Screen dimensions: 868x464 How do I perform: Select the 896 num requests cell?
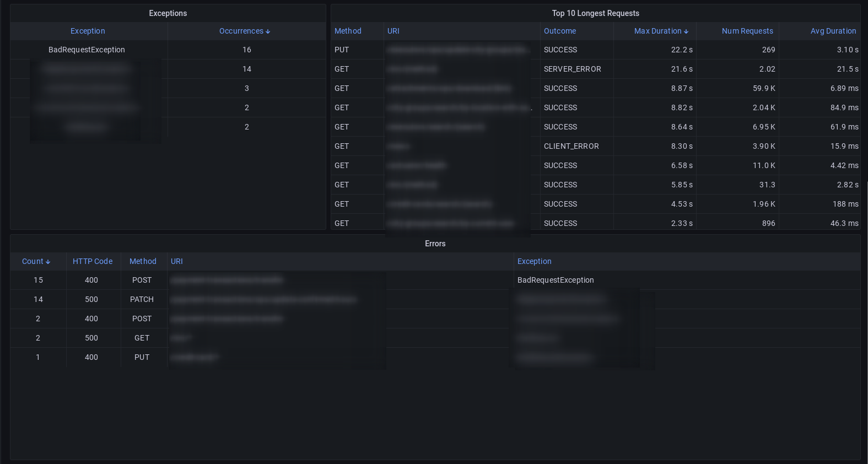(x=769, y=223)
